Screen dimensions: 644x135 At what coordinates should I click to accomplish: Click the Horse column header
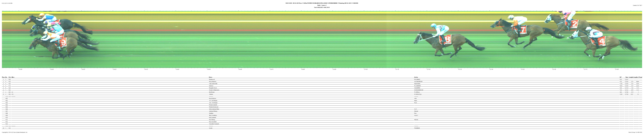tap(210, 77)
